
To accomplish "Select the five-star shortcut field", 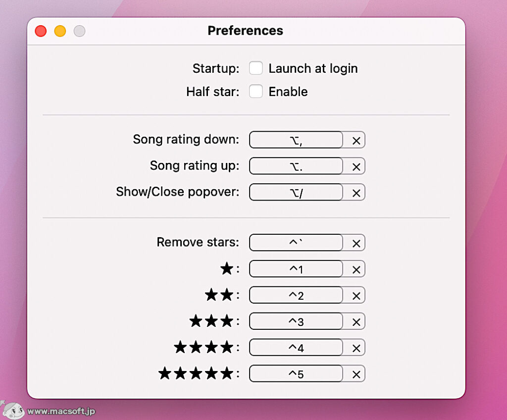I will 296,374.
